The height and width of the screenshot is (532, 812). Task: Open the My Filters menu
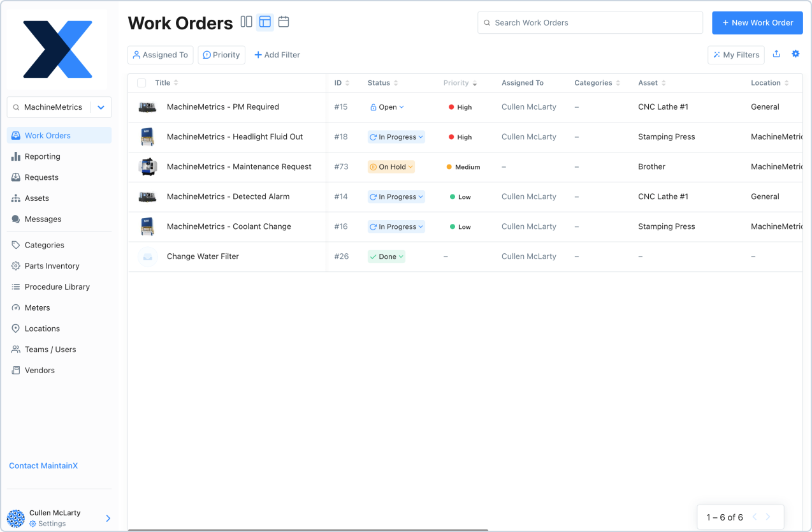736,55
